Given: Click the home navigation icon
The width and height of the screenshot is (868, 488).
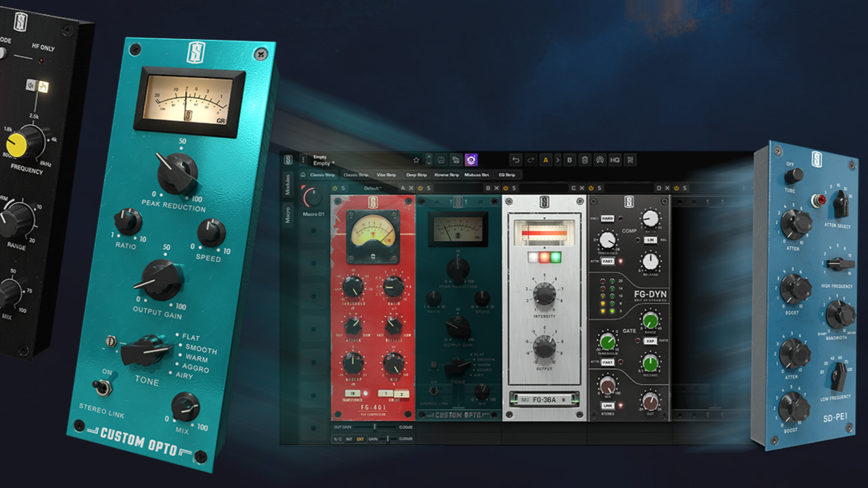Looking at the screenshot, I should [303, 174].
